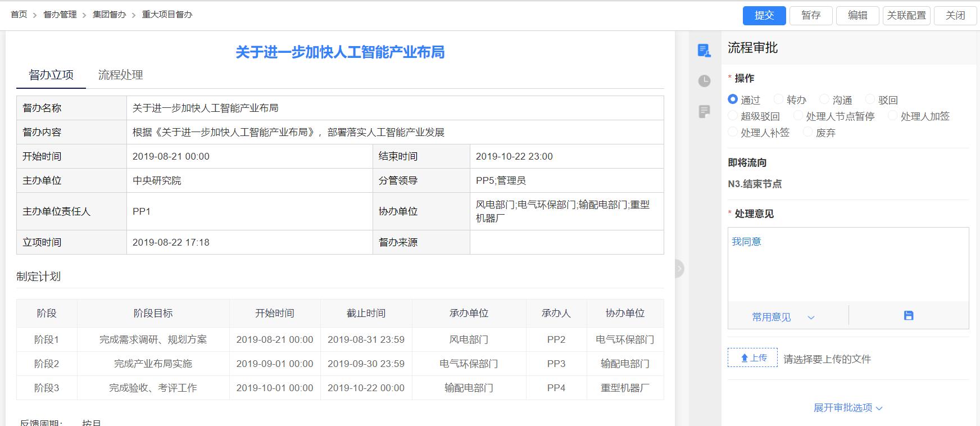Navigate to 集团督办 breadcrumb link
This screenshot has height=426, width=980.
pyautogui.click(x=110, y=15)
